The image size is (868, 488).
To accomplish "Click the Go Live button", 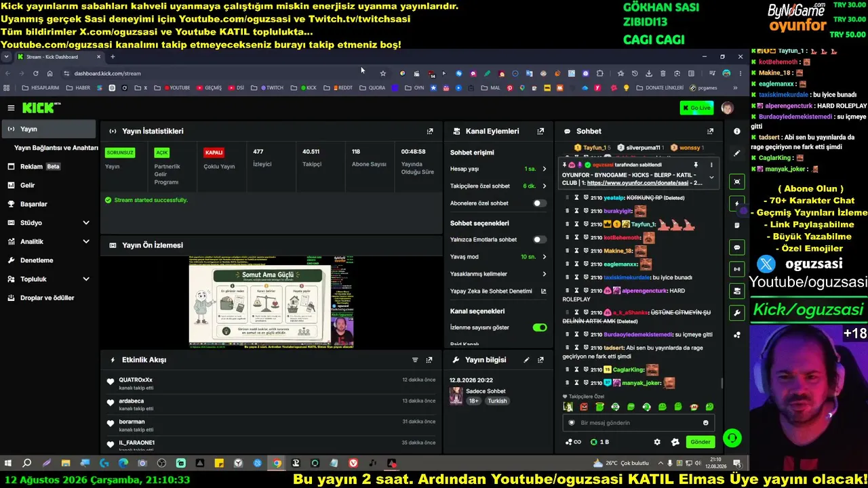I will (x=696, y=108).
